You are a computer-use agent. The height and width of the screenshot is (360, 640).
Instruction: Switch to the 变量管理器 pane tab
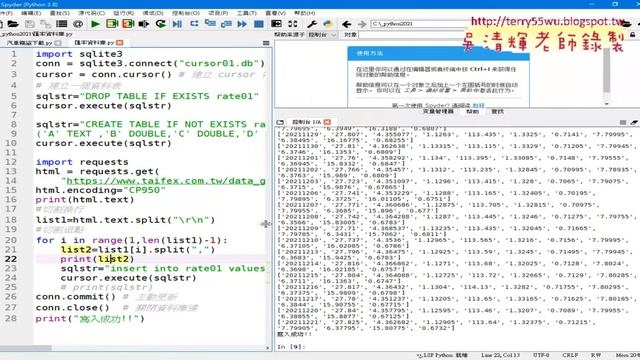(x=438, y=111)
